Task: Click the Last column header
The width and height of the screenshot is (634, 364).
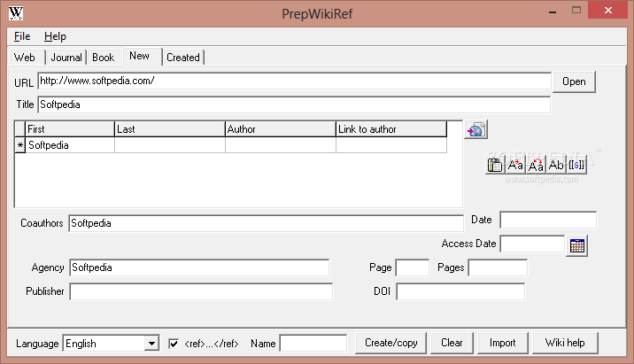Action: click(x=170, y=129)
